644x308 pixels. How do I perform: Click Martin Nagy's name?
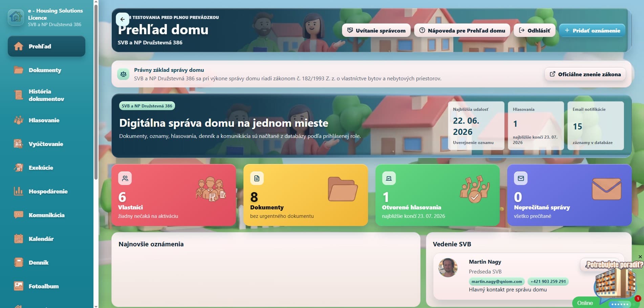click(x=485, y=262)
